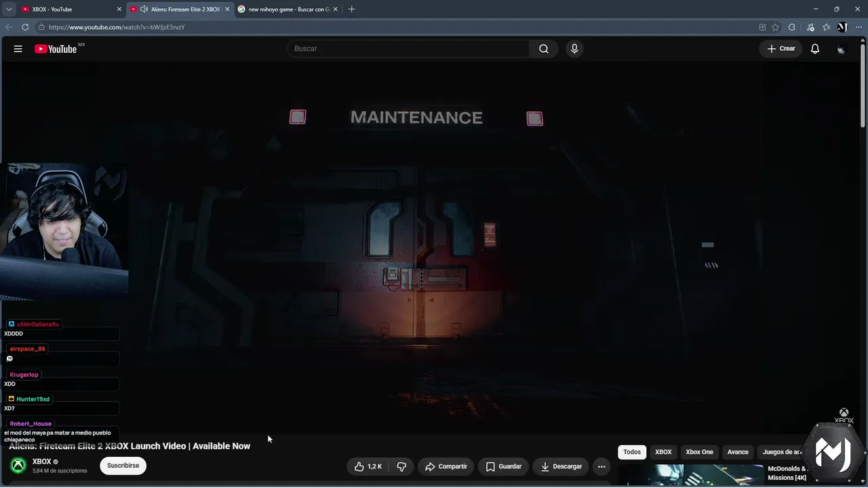
Task: Switch to the XBOX - YouTube tab
Action: pos(71,9)
